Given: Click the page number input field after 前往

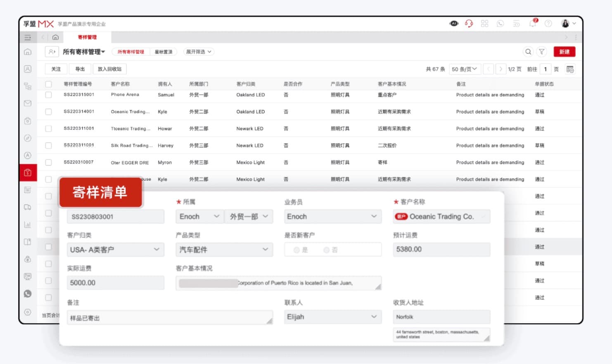Looking at the screenshot, I should tap(545, 69).
